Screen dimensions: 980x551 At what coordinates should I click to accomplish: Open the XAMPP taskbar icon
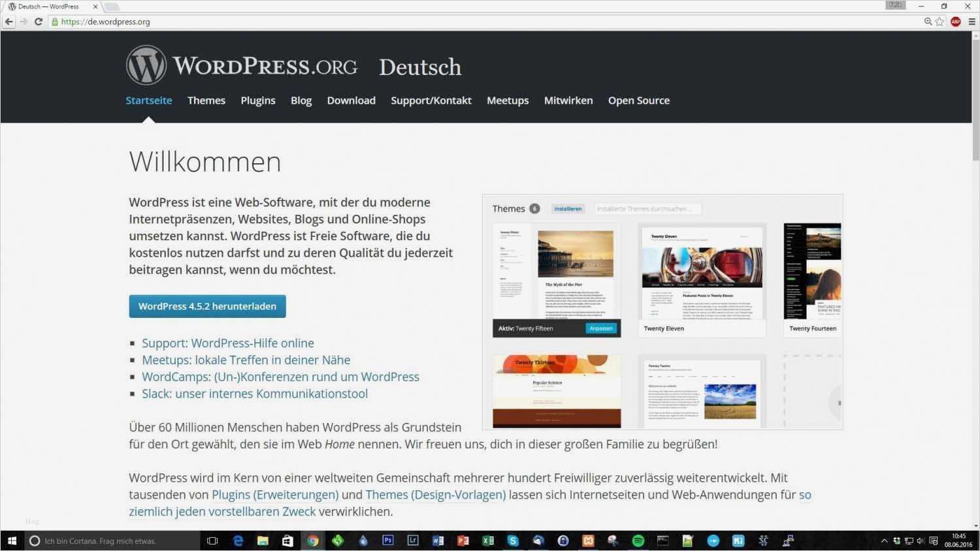588,541
